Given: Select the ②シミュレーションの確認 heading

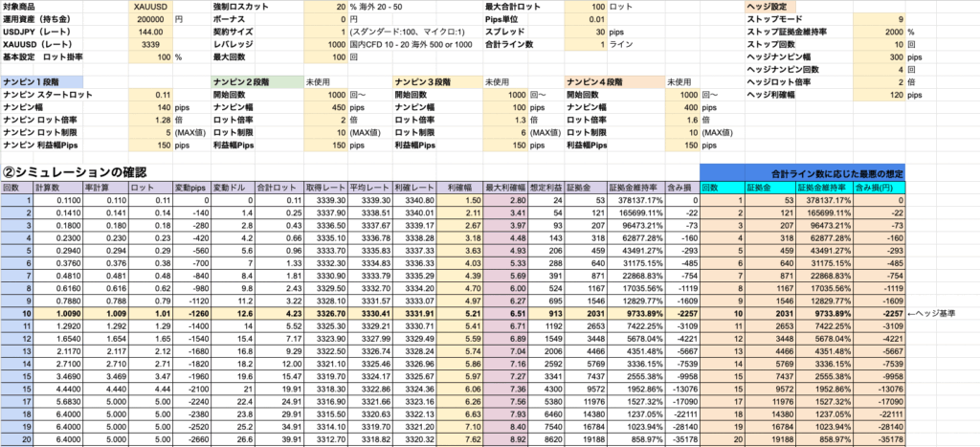Looking at the screenshot, I should click(x=75, y=171).
